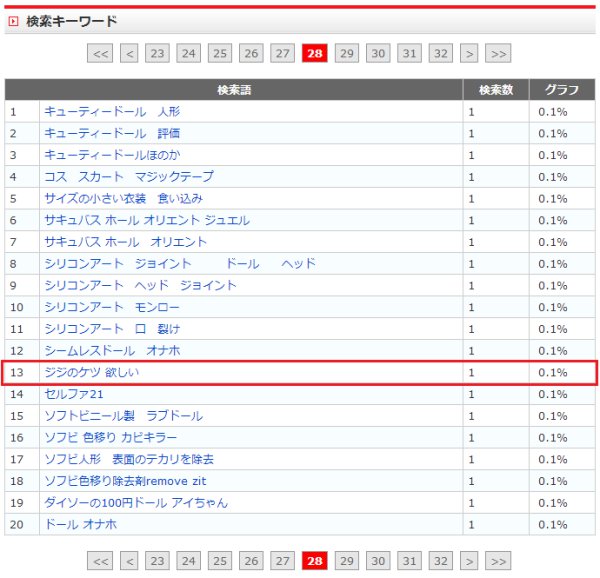Click the グラフ column header
The width and height of the screenshot is (600, 578).
click(562, 90)
